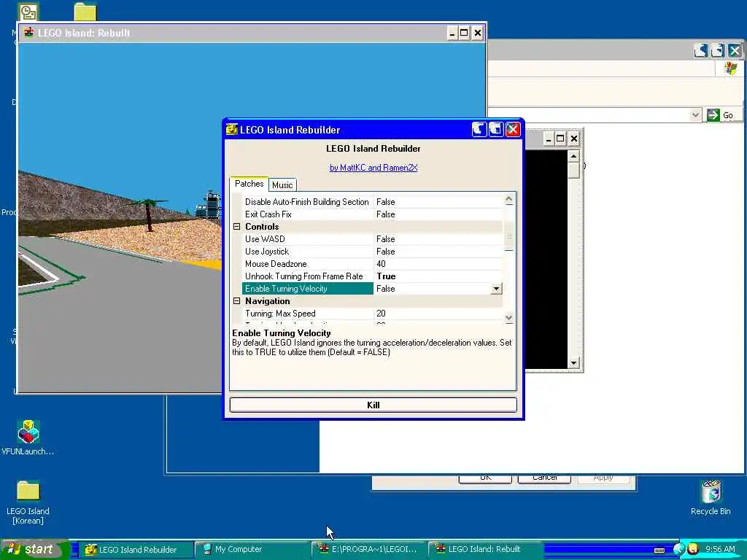The width and height of the screenshot is (747, 560).
Task: Switch to E:\PROGRA~1\LEGOI taskbar item
Action: 368,550
